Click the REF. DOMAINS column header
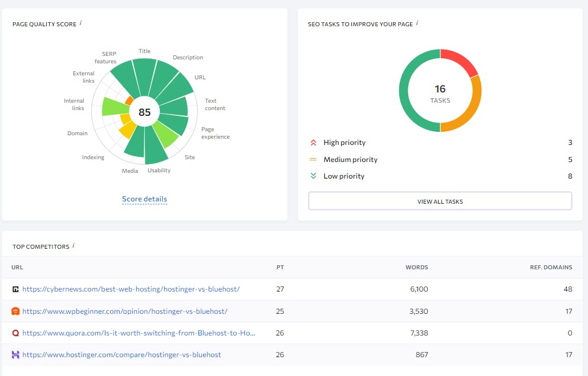 [551, 268]
